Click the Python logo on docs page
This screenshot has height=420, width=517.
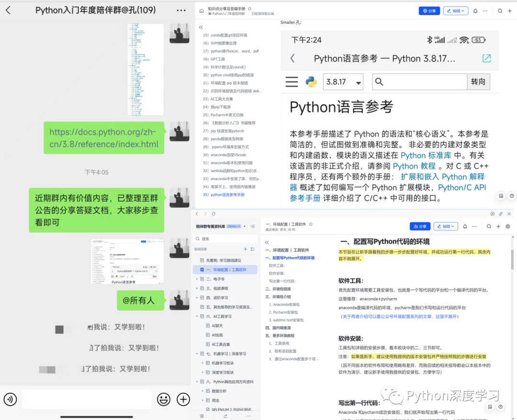tap(311, 81)
